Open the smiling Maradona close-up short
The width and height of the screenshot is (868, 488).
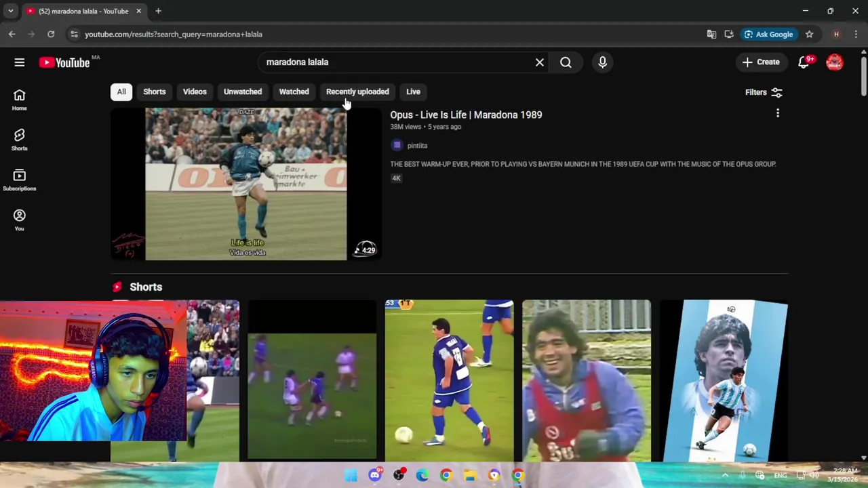[587, 380]
